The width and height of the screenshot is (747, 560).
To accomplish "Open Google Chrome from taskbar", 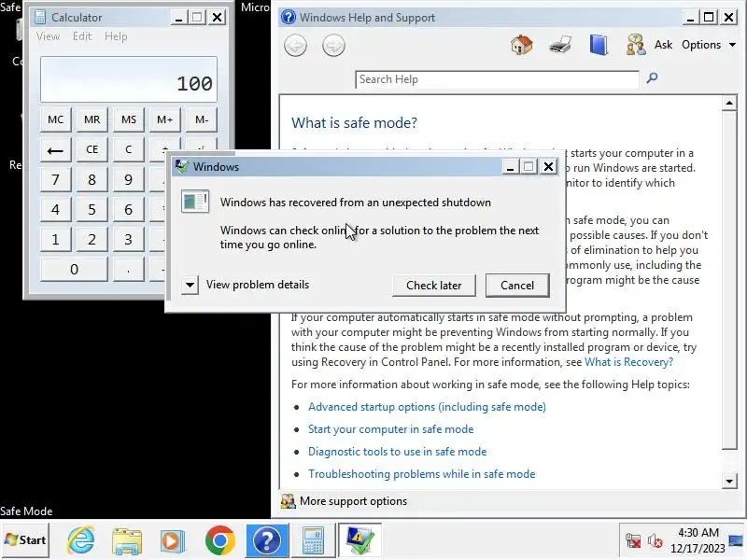I will (x=219, y=540).
